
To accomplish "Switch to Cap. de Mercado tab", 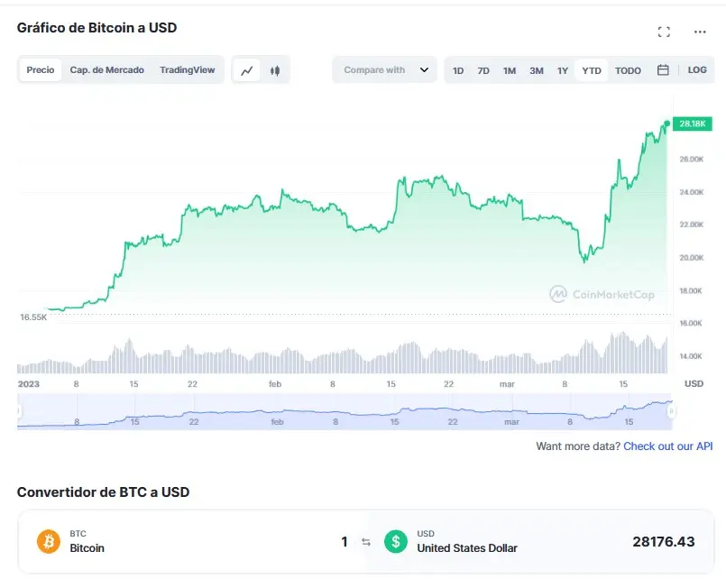I will 107,70.
